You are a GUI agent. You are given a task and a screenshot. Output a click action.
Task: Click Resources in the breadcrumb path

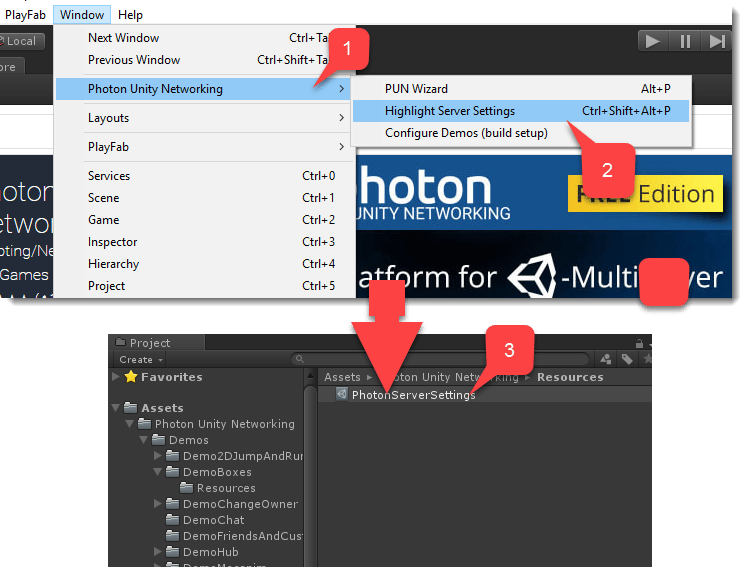570,377
